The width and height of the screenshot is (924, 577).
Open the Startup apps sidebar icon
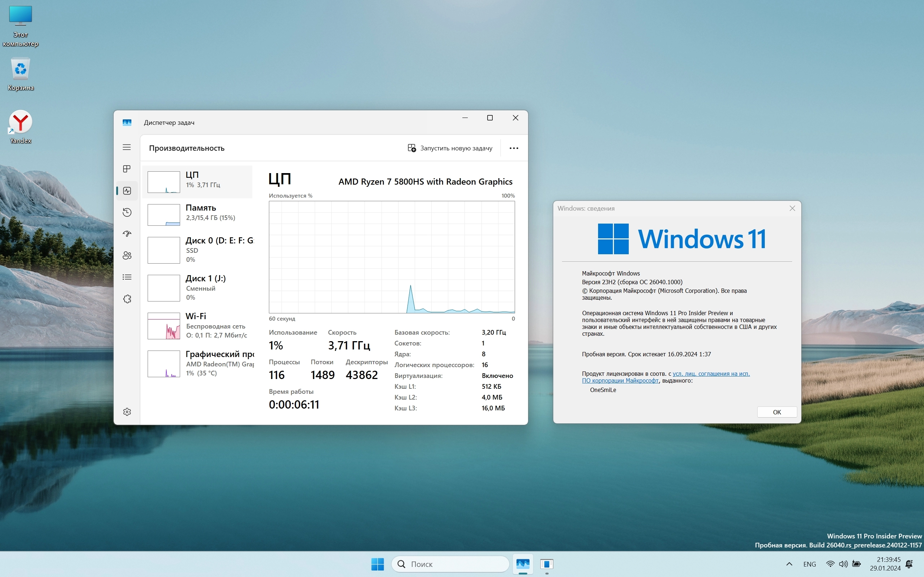pos(127,234)
